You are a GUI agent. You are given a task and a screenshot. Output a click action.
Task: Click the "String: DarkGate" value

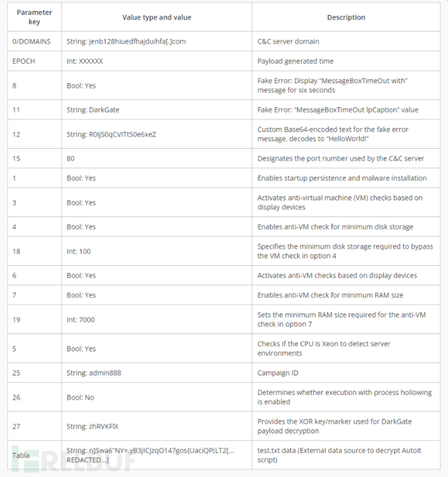coord(93,110)
